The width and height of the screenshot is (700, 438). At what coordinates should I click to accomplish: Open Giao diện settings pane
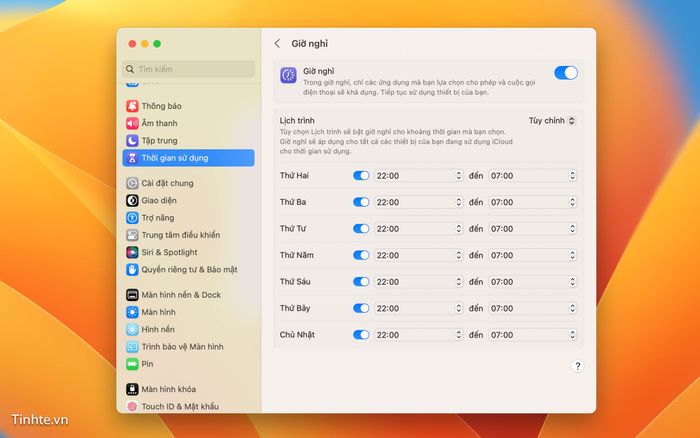pyautogui.click(x=188, y=200)
